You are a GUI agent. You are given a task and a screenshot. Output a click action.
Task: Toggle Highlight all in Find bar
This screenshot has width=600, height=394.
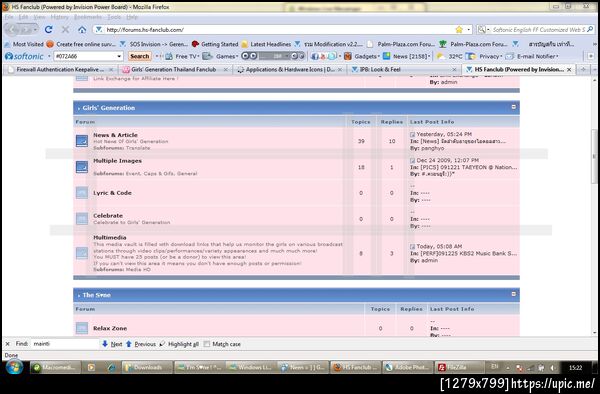point(179,344)
